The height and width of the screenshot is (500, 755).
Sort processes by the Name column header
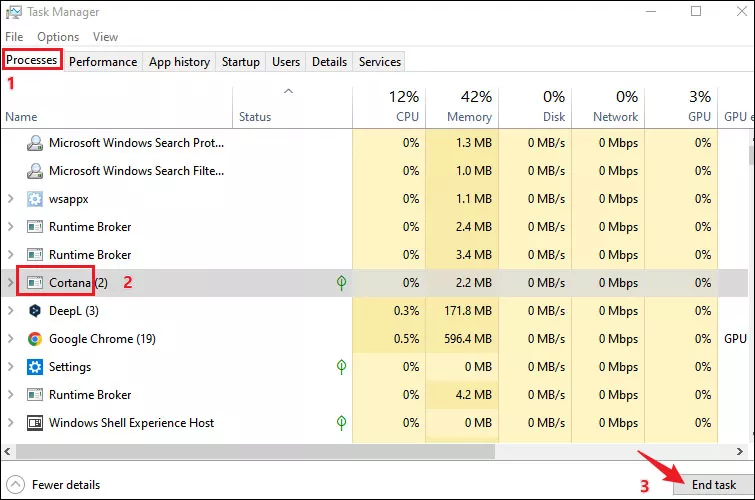pos(117,117)
